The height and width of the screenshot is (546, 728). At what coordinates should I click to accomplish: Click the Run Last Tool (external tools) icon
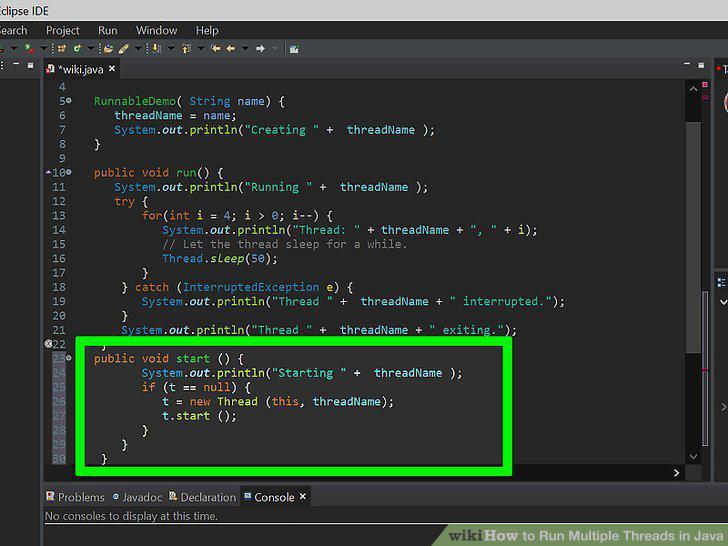(x=29, y=48)
